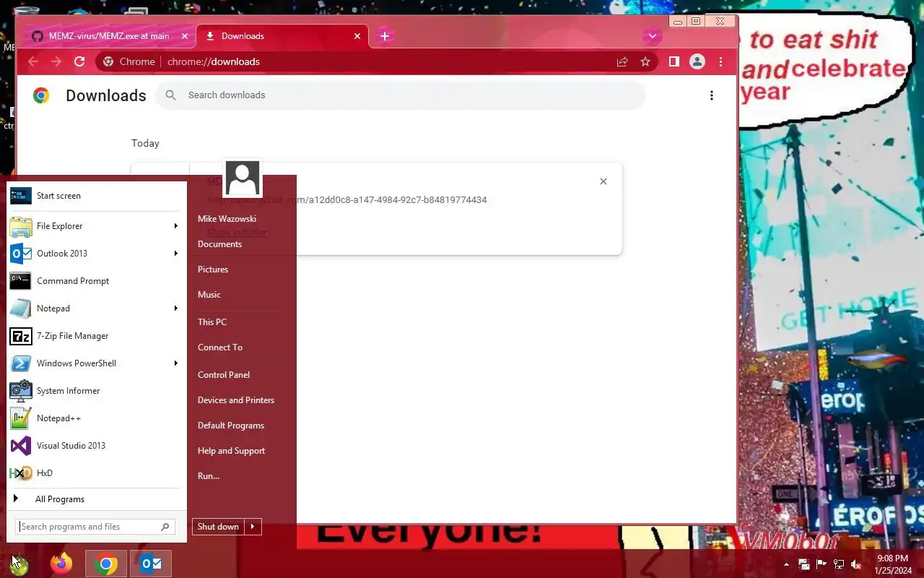Open Action Center flag icon
This screenshot has height=578, width=924.
coord(821,564)
